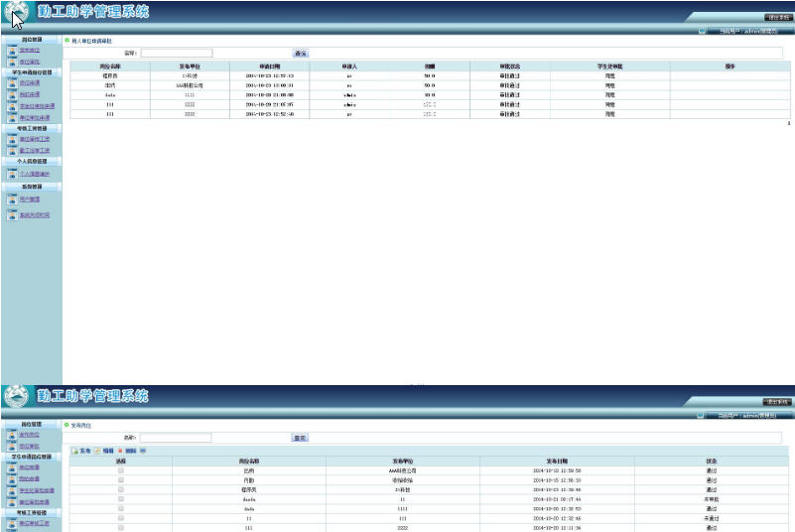Click the 岗位管理 section header in the lower sidebar
Viewport: 795px width, 532px height.
[32, 424]
